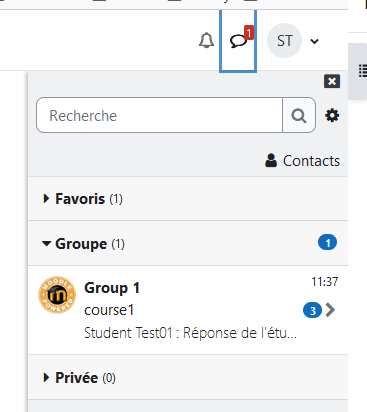The height and width of the screenshot is (412, 367).
Task: Open the notifications bell icon
Action: tap(206, 41)
